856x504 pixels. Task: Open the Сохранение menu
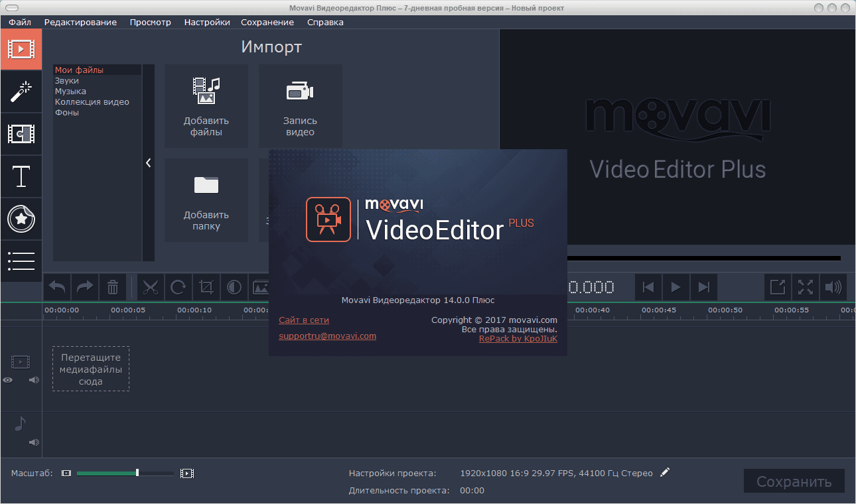[267, 22]
